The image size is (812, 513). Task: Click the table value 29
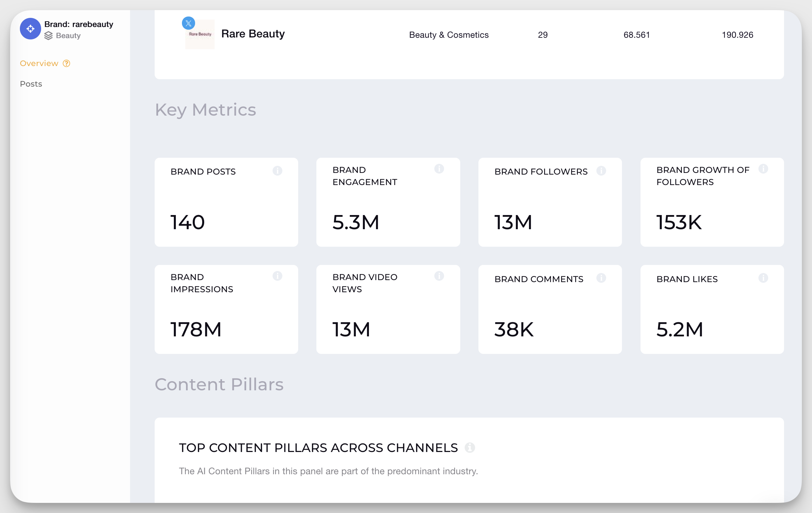tap(543, 35)
